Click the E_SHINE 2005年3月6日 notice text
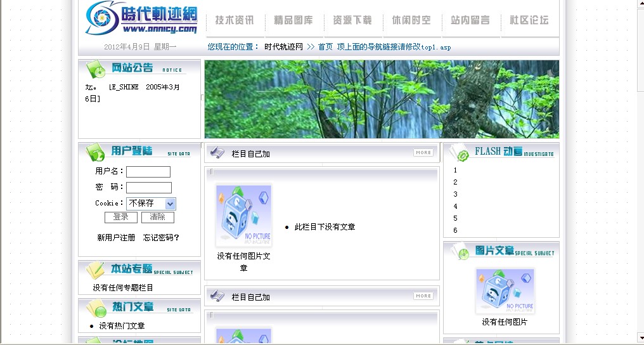The height and width of the screenshot is (345, 644). click(132, 93)
